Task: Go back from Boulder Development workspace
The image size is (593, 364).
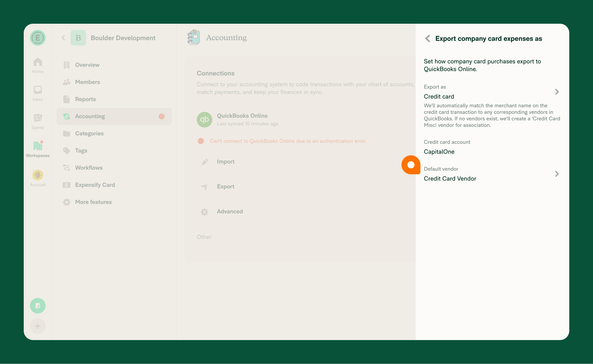Action: coord(63,38)
